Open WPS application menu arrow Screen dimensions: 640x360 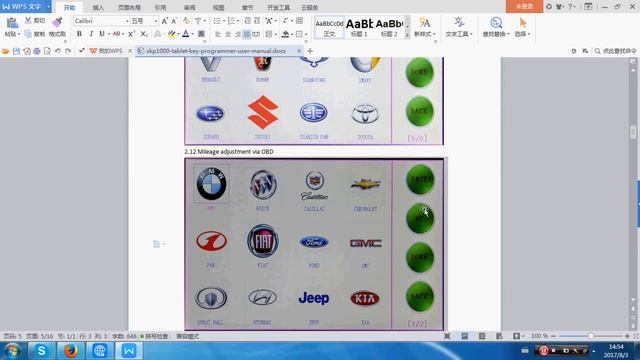click(x=48, y=7)
